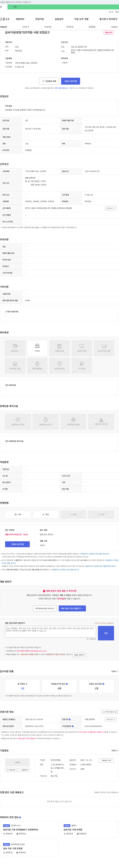Switch to the 복리후생 tab

coord(70,27)
